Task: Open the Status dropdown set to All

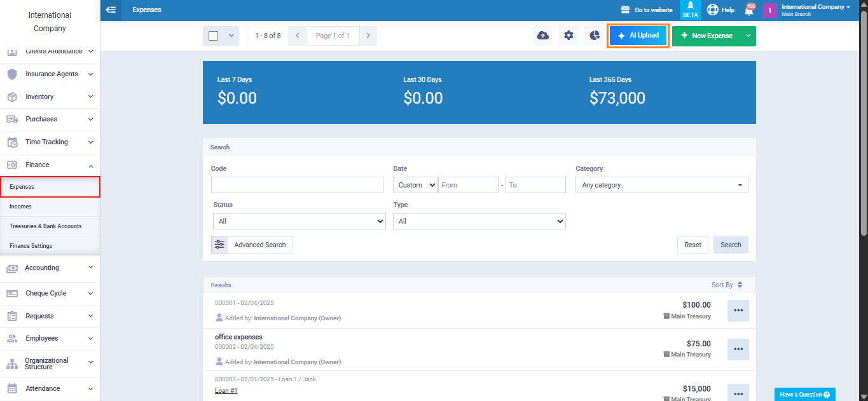Action: [299, 221]
